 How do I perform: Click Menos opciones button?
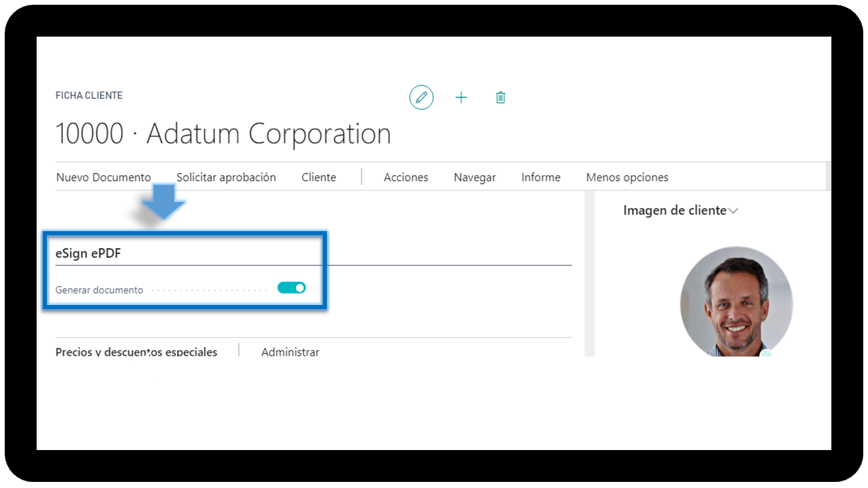(627, 178)
